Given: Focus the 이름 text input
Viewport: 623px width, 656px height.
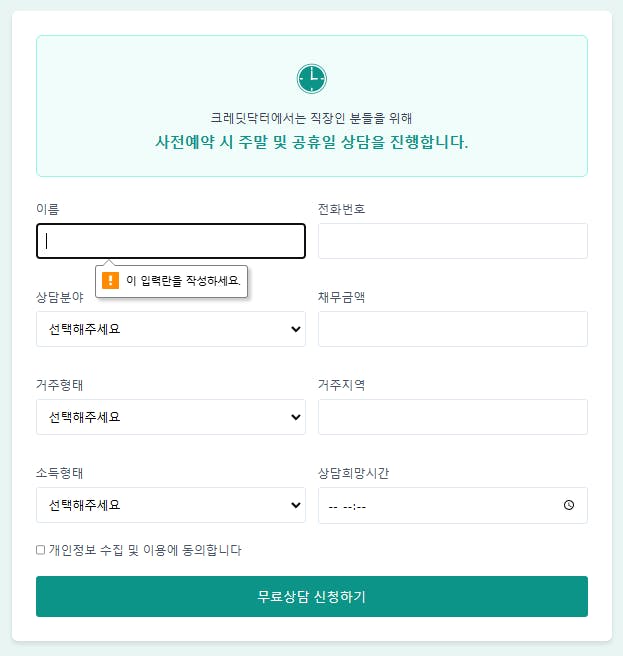Looking at the screenshot, I should tap(170, 241).
